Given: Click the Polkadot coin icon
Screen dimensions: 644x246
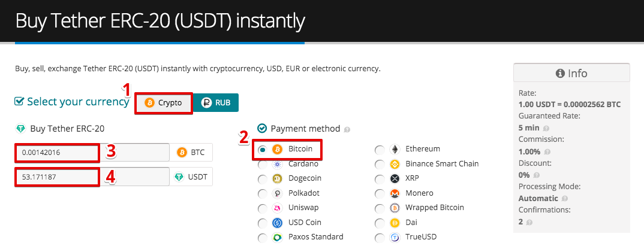Looking at the screenshot, I should coord(278,193).
